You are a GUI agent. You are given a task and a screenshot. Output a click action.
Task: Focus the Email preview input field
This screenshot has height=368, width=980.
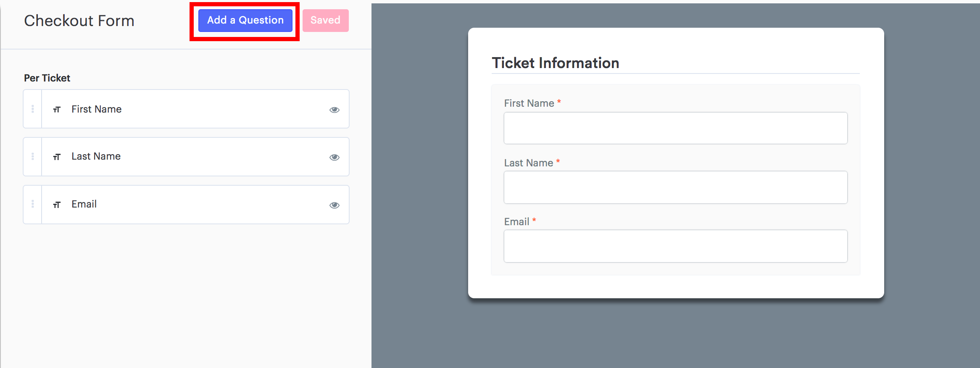676,246
